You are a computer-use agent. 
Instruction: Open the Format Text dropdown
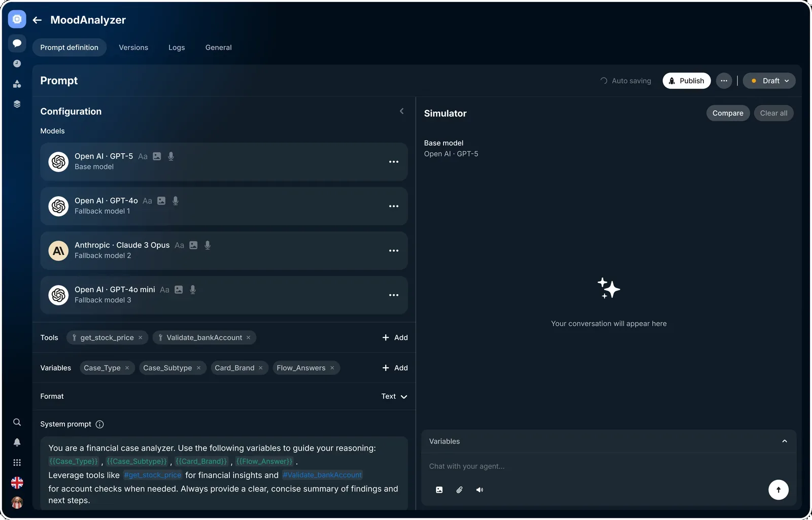394,397
